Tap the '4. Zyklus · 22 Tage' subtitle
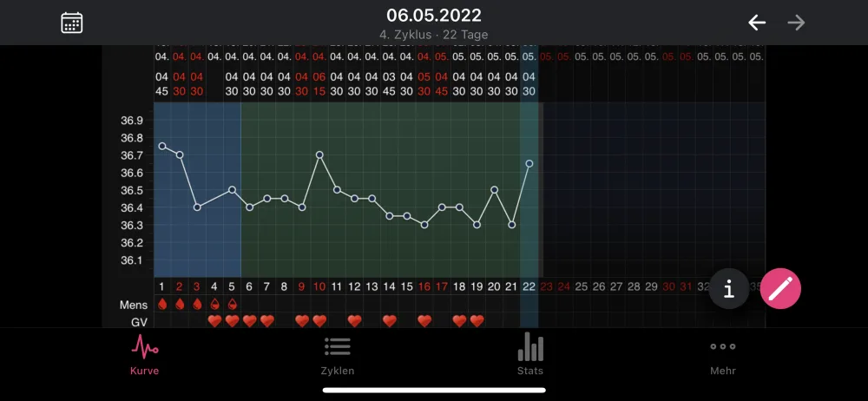This screenshot has width=868, height=401. pyautogui.click(x=434, y=35)
